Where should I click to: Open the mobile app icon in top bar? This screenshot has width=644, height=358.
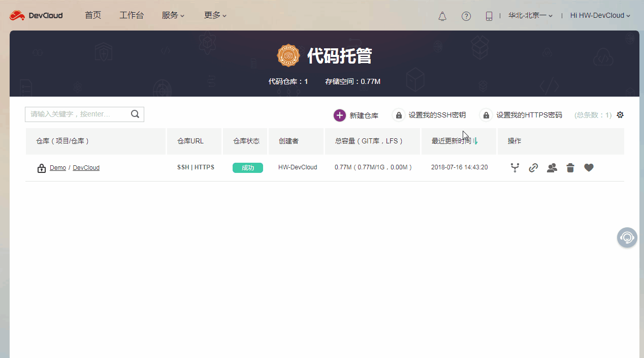[489, 16]
